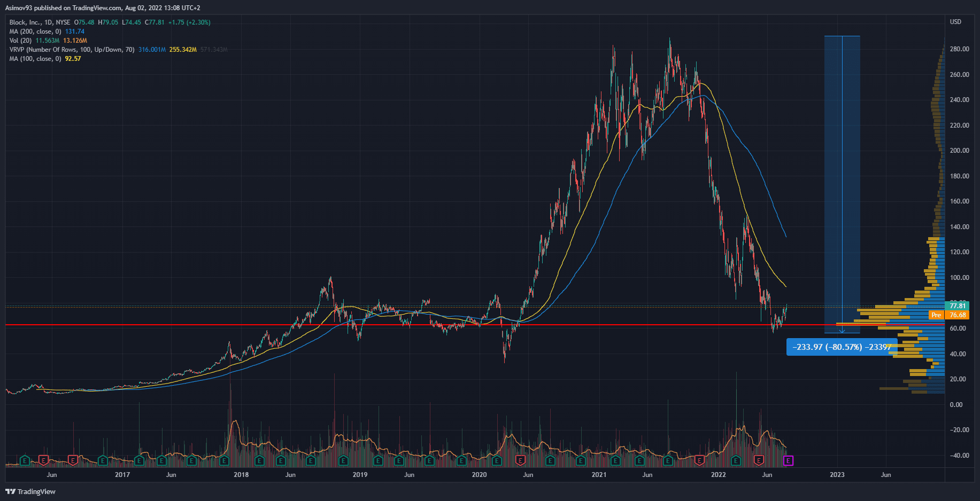This screenshot has width=980, height=501.
Task: Open the last red earnings marker near Jun 2022
Action: 759,460
